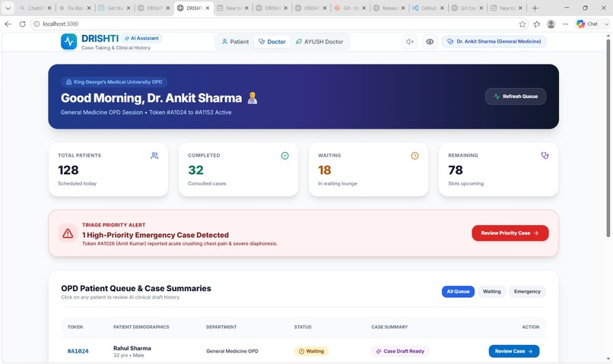Click the DRISHTI heartbeat logo icon
Viewport: 613px width, 364px height.
pyautogui.click(x=68, y=41)
